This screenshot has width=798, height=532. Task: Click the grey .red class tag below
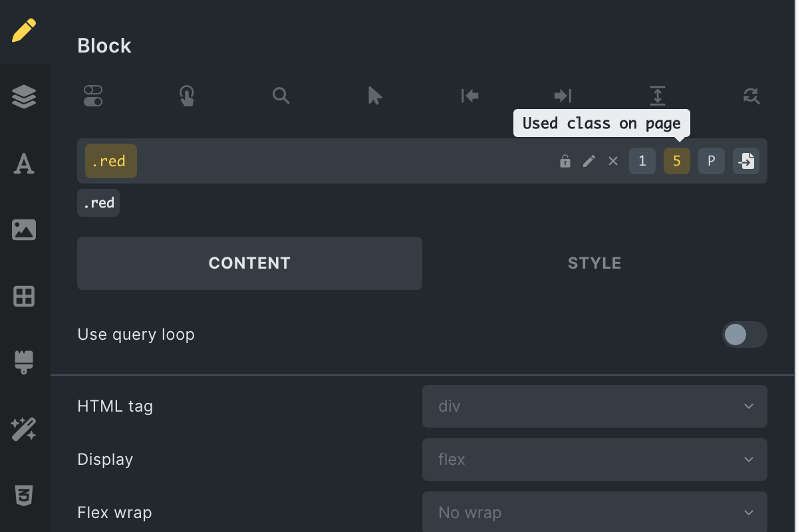pos(98,203)
